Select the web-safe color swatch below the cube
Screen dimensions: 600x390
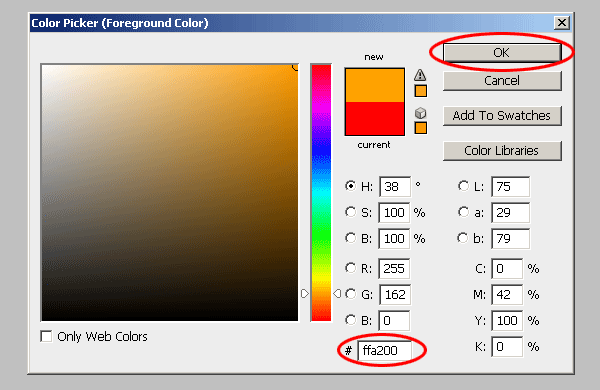421,128
